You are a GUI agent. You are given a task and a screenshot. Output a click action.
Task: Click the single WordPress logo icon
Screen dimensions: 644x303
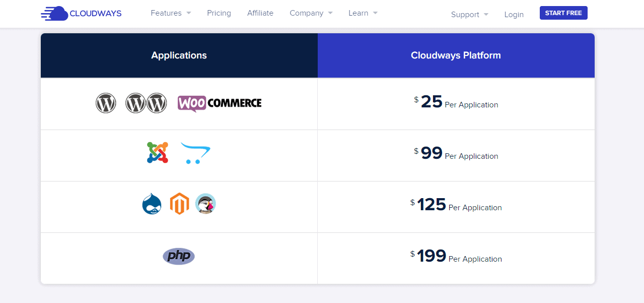(106, 103)
